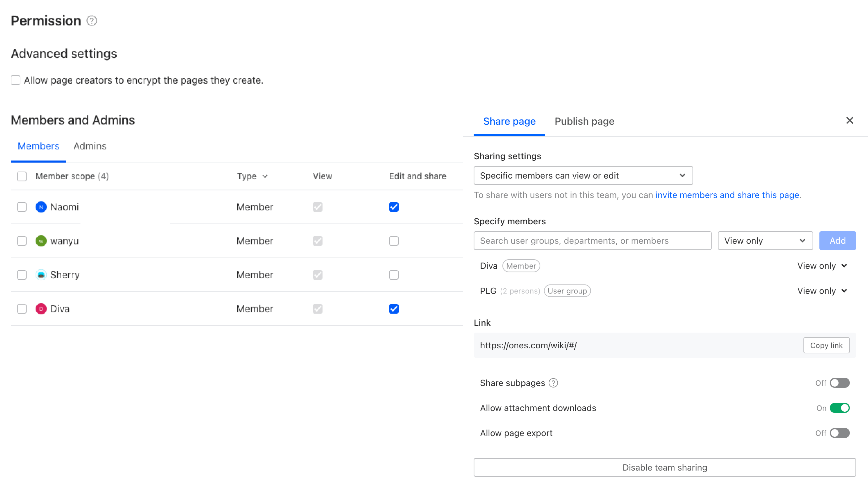Screen dimensions: 868x488
Task: Switch to the Admins tab
Action: pos(89,146)
